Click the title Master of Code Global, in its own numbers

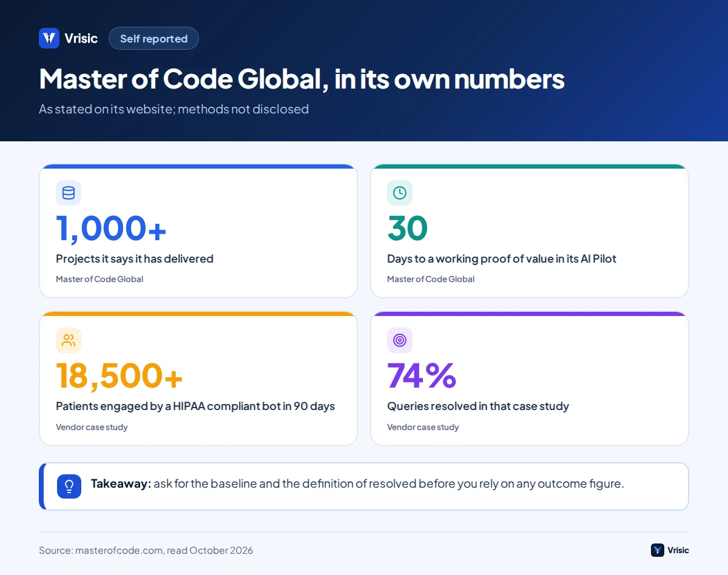click(x=302, y=79)
